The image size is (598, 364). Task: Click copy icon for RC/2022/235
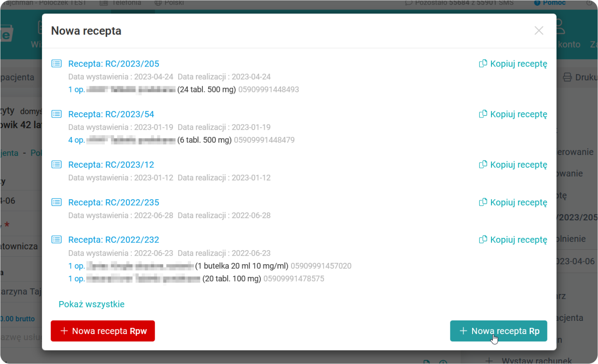[483, 202]
